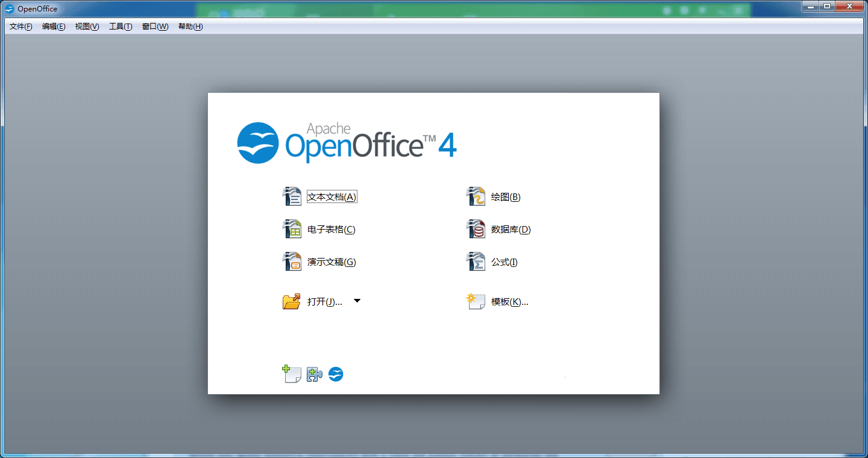The height and width of the screenshot is (458, 868).
Task: Click the templates icon beside 模板
Action: coord(476,301)
